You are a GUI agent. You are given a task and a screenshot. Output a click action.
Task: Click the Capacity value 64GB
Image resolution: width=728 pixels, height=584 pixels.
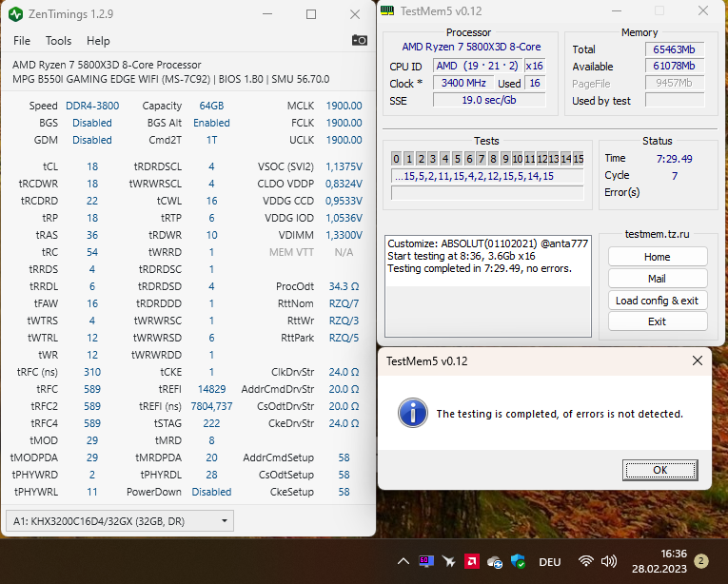point(211,106)
